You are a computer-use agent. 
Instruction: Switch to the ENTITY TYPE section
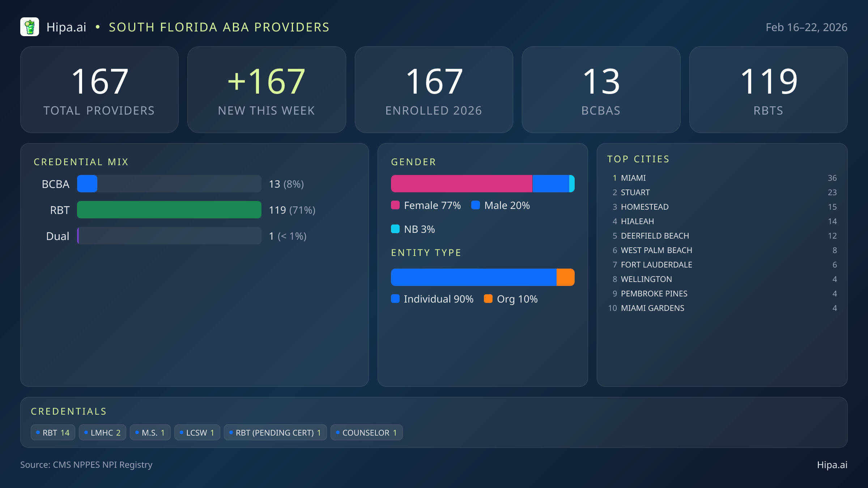pos(426,252)
